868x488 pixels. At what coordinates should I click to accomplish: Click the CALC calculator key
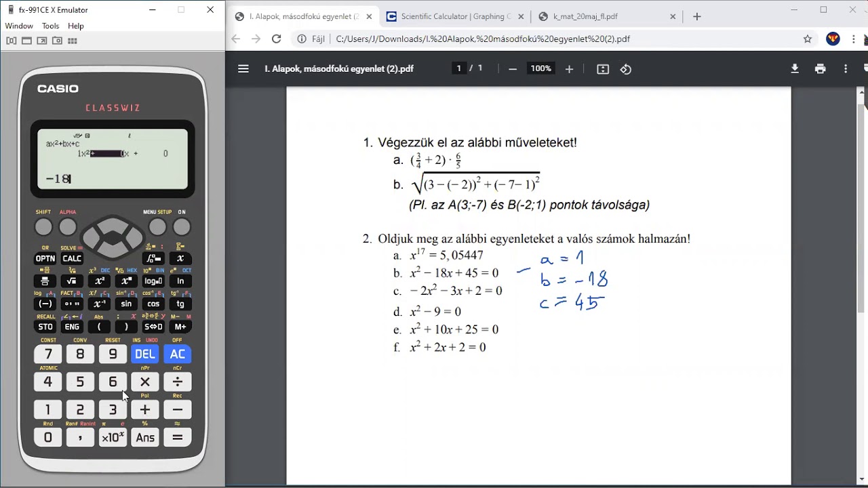click(x=72, y=258)
